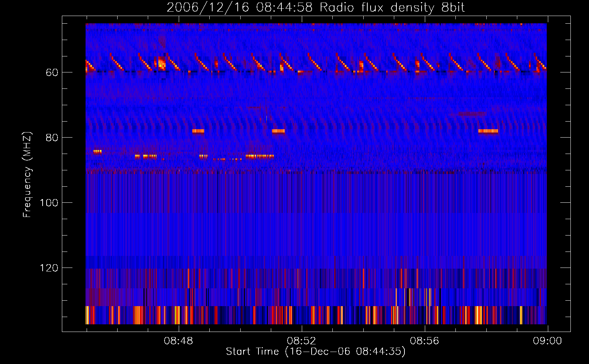The width and height of the screenshot is (589, 364).
Task: Click the 09:00 time tick label
Action: tap(548, 341)
